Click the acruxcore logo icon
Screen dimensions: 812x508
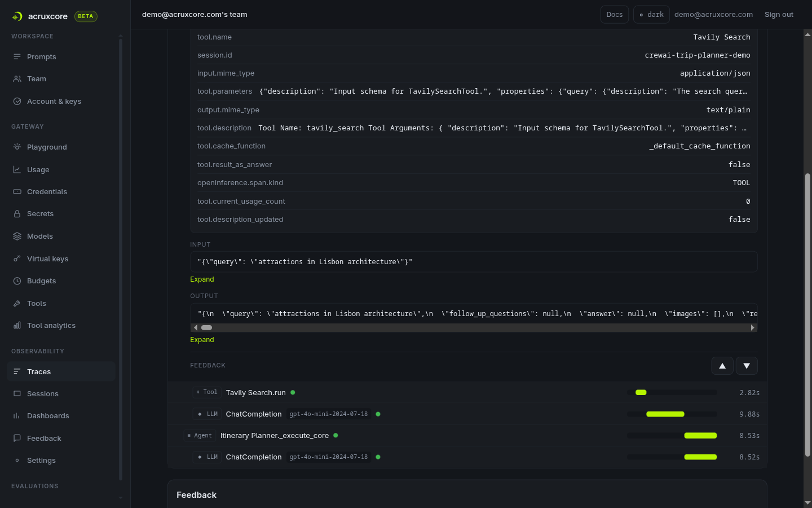[x=17, y=16]
